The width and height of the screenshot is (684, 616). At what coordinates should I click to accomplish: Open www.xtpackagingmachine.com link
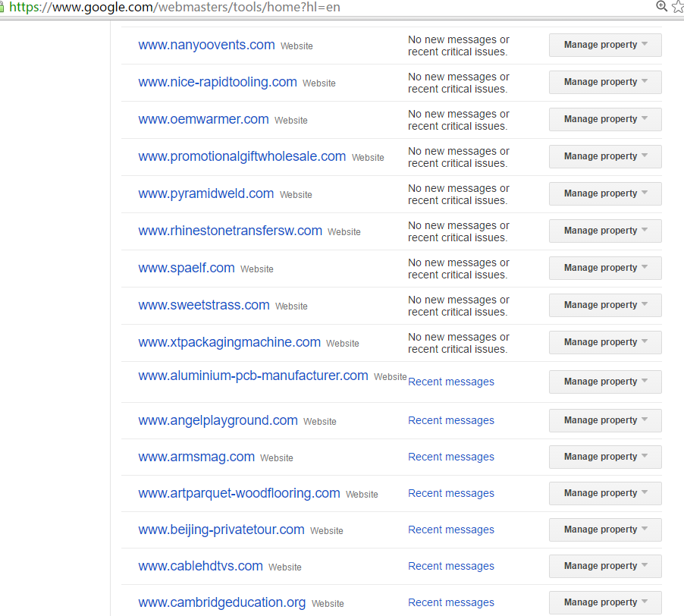coord(229,342)
